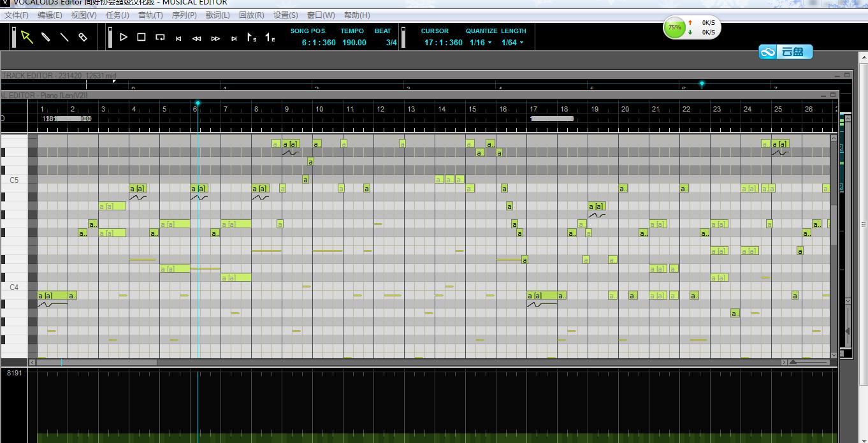Viewport: 868px width, 443px height.
Task: Click the C5 key on piano keyboard
Action: click(x=14, y=180)
